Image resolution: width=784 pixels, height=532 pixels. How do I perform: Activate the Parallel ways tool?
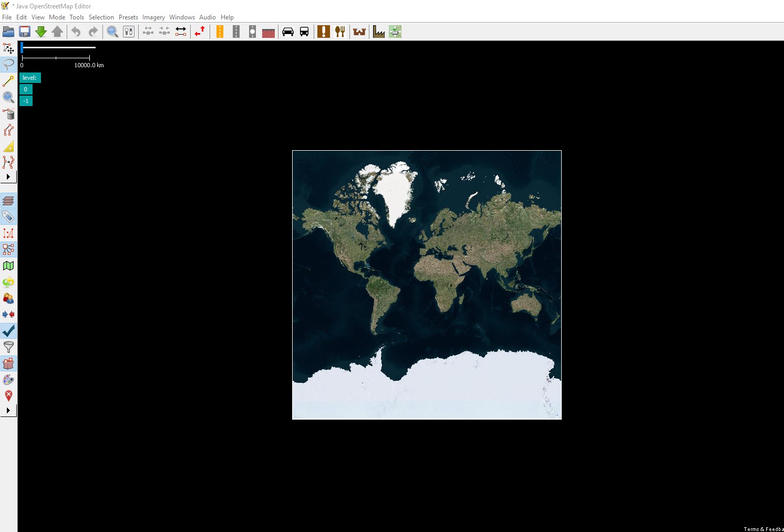(8, 130)
